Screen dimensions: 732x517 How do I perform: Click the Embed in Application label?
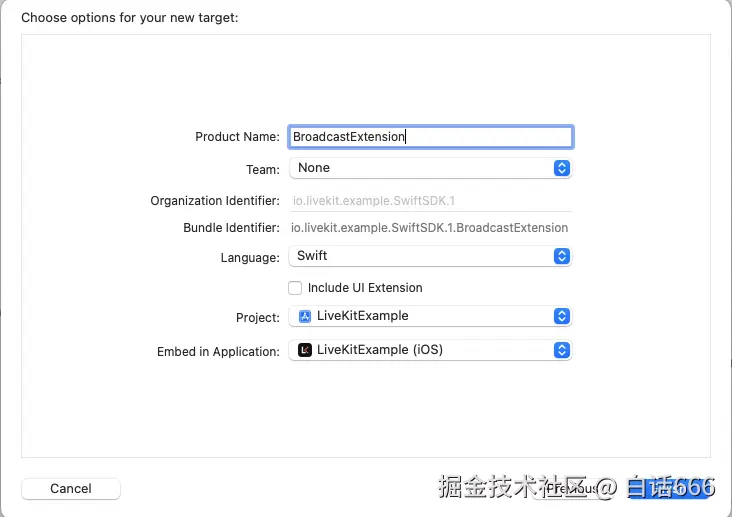pos(218,352)
